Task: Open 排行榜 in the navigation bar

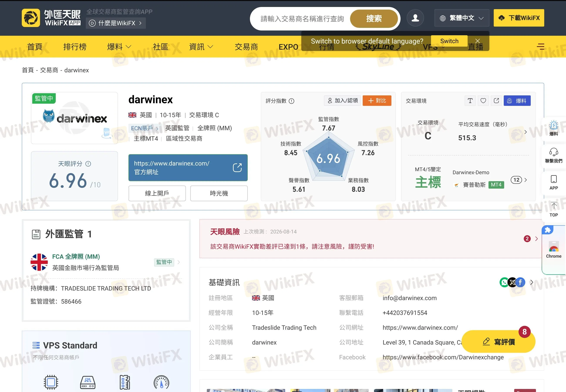Action: (x=75, y=47)
